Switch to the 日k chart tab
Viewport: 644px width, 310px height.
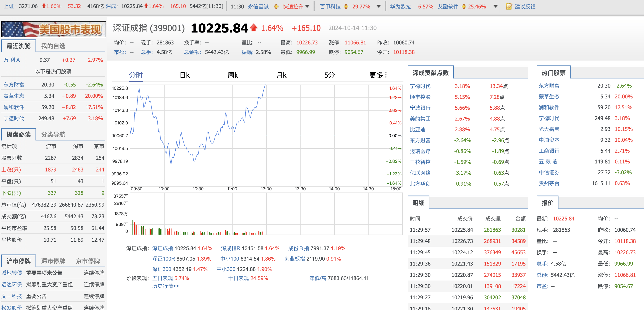[x=185, y=75]
